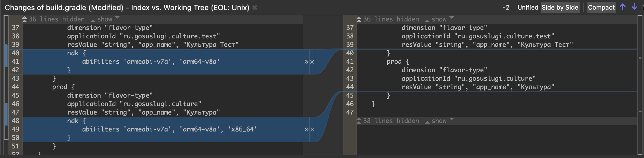Click double-arrow icon beside left '36 lines hidden'
The height and width of the screenshot is (158, 644).
[x=25, y=19]
